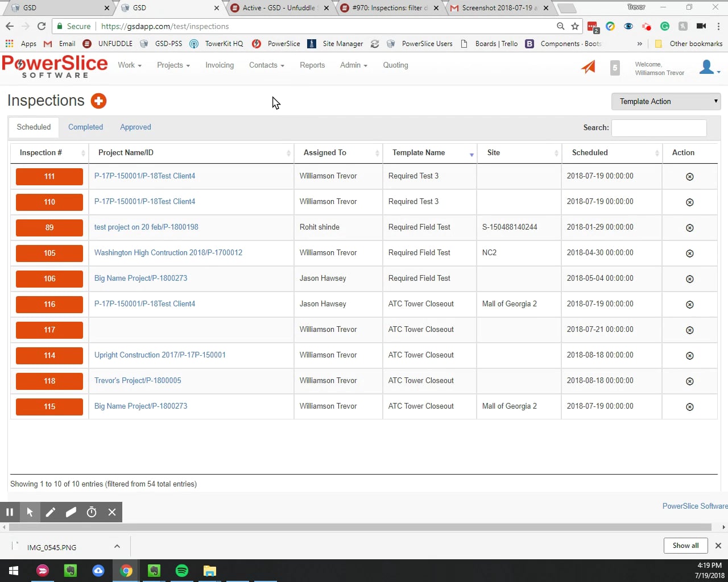Click the Windows Start button
The image size is (728, 582).
coord(14,571)
